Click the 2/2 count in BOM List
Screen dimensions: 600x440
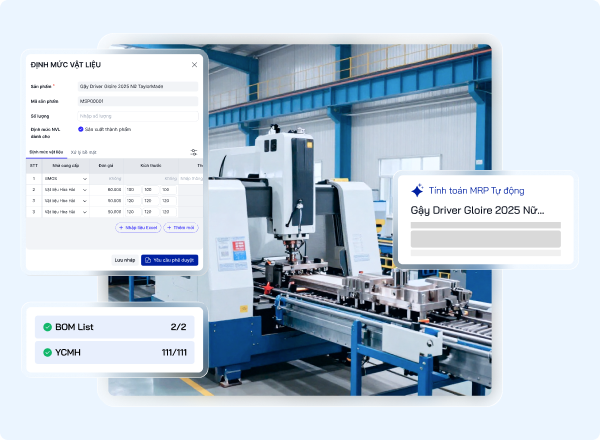coord(178,327)
